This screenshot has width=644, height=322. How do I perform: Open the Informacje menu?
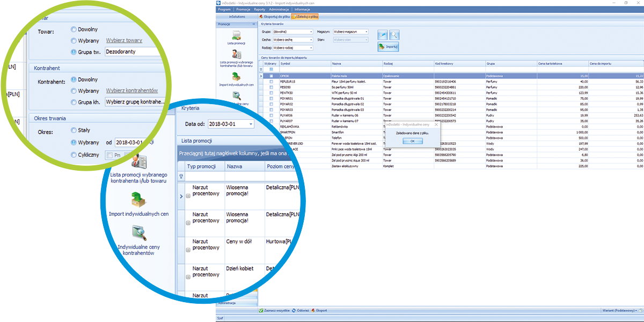pyautogui.click(x=302, y=10)
